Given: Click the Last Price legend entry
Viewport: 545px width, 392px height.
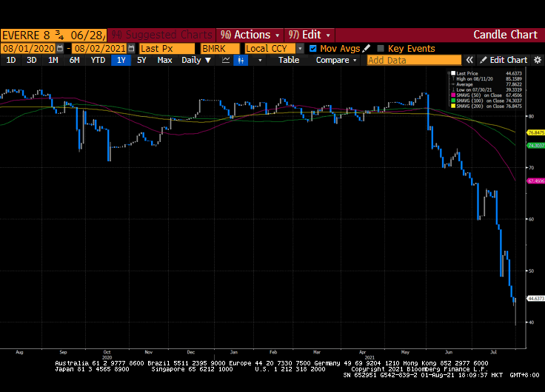Looking at the screenshot, I should [x=487, y=73].
